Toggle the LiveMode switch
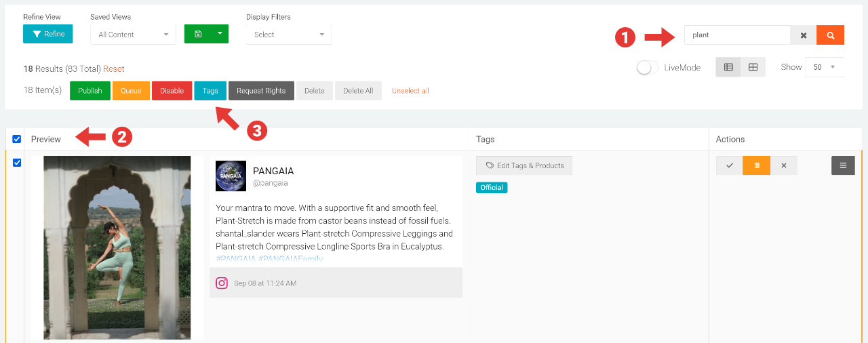Screen dimensions: 868x343 (x=648, y=68)
